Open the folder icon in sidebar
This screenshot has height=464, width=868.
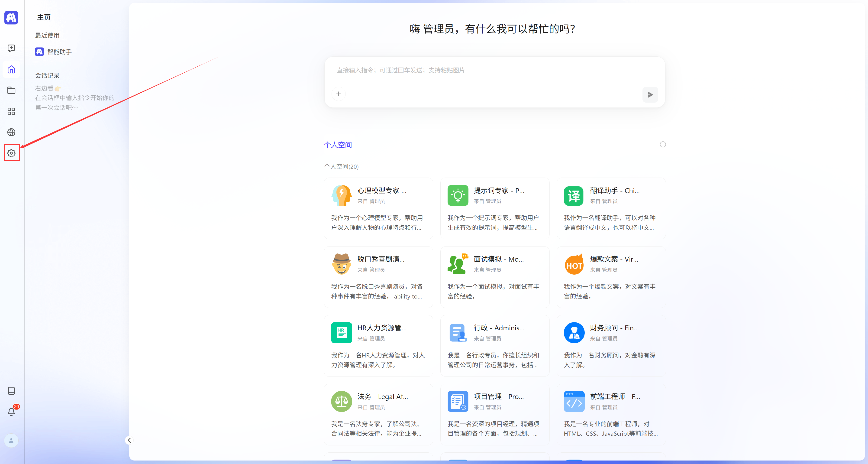click(x=11, y=90)
